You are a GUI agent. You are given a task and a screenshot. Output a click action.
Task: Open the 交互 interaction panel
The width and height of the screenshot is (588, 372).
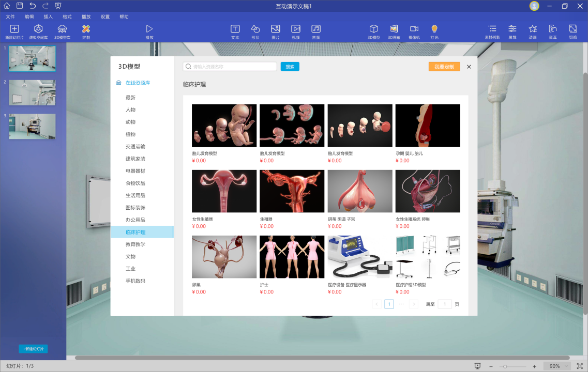coord(552,32)
